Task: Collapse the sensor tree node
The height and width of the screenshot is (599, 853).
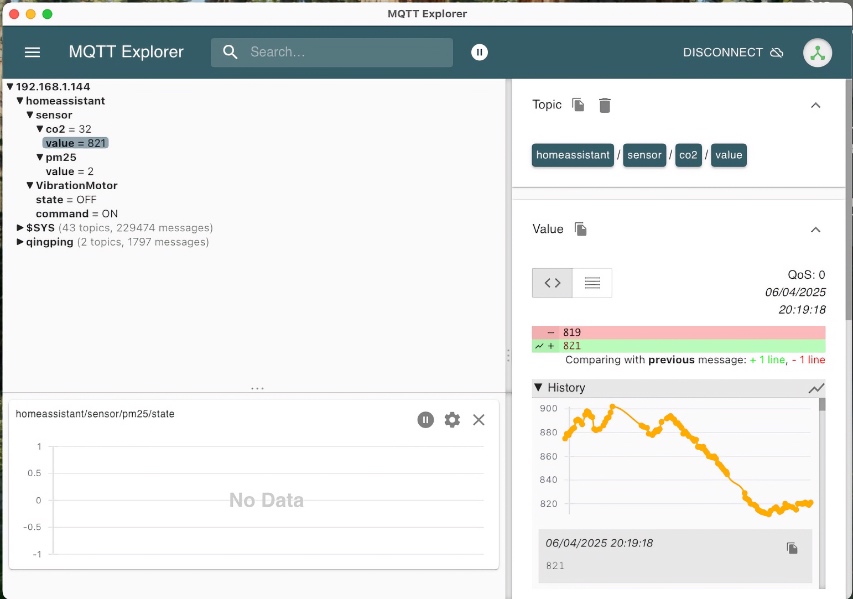Action: point(30,115)
